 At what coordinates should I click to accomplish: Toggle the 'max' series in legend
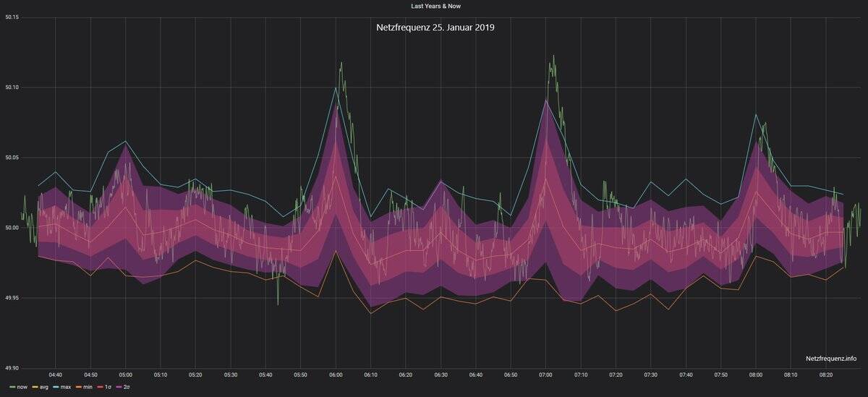tap(66, 388)
